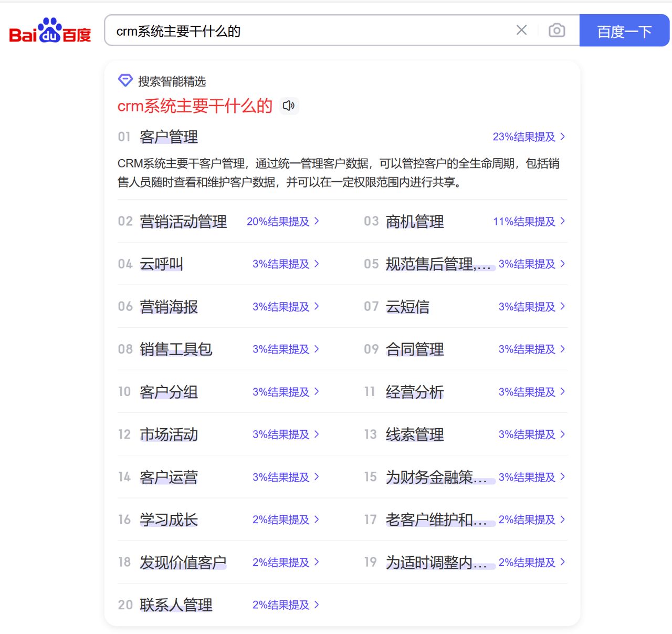This screenshot has height=634, width=672.
Task: Open the 客户管理 topic link
Action: 168,137
